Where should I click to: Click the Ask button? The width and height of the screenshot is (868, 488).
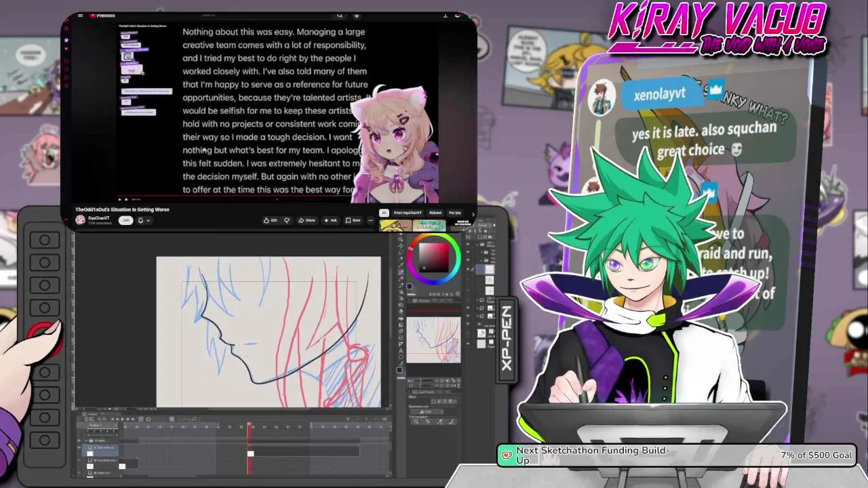coord(331,220)
